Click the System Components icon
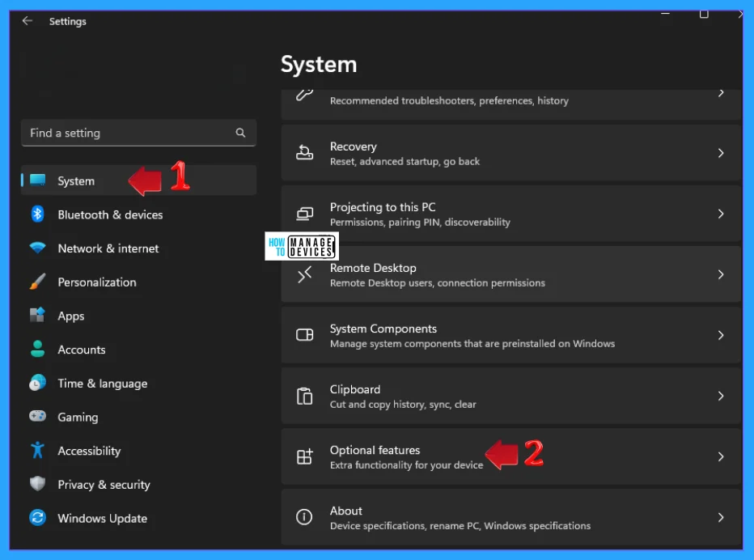Image resolution: width=754 pixels, height=560 pixels. [x=304, y=335]
